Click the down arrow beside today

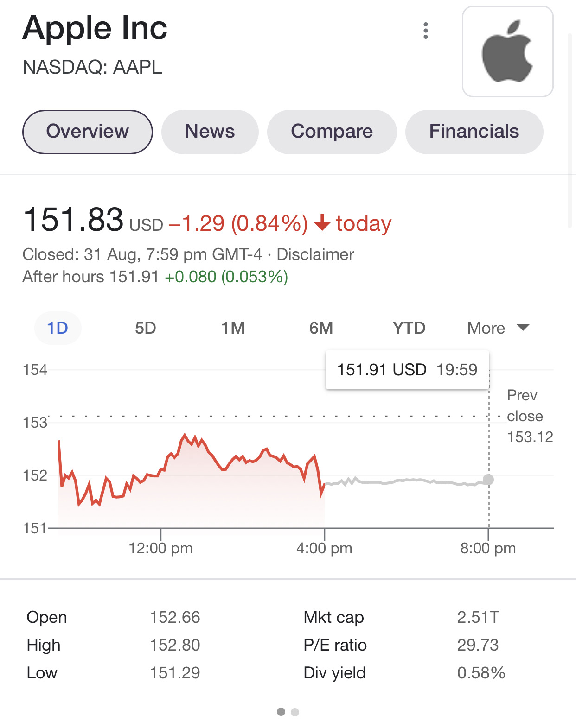pos(322,223)
